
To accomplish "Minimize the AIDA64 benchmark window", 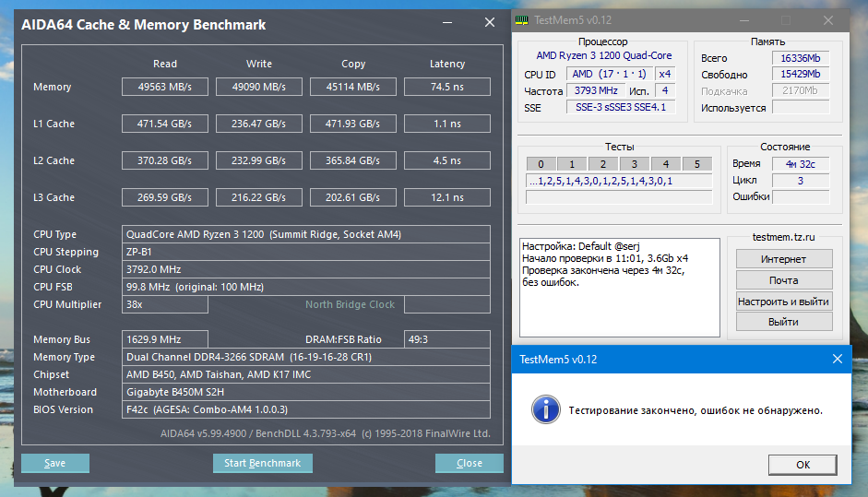I will coord(447,23).
